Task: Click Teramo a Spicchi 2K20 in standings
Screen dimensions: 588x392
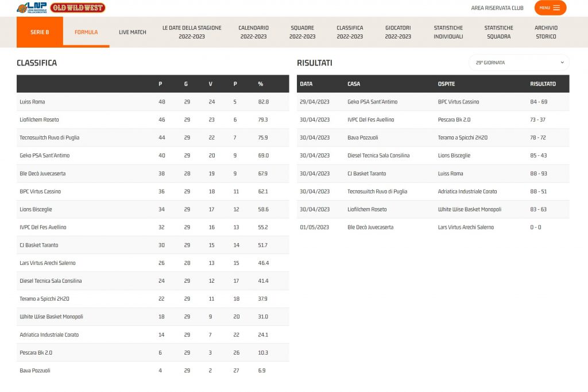Action: [45, 299]
